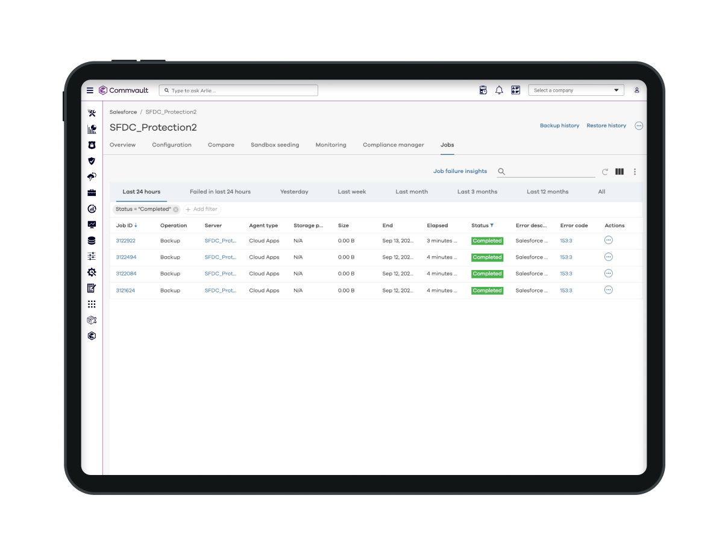The width and height of the screenshot is (728, 560).
Task: Click the Add filter button
Action: pos(202,209)
